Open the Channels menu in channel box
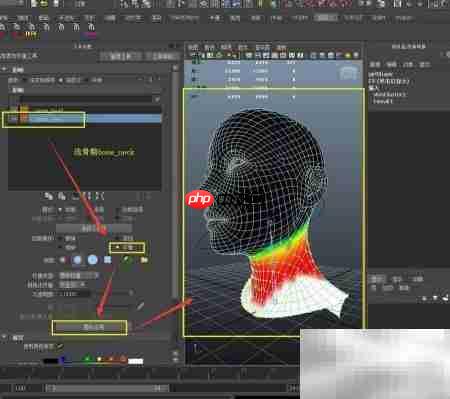This screenshot has width=450, height=399. [x=375, y=64]
